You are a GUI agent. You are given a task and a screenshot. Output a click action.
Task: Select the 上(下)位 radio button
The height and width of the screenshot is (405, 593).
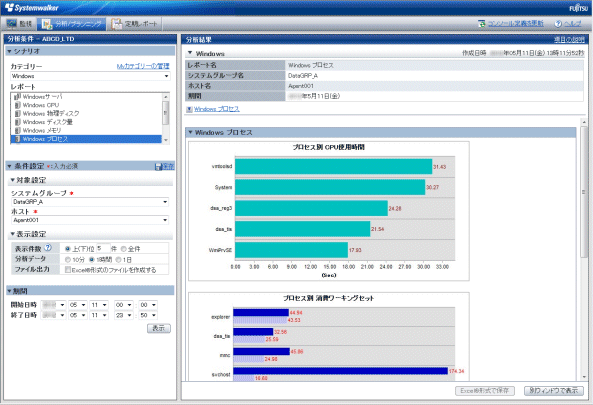[68, 249]
